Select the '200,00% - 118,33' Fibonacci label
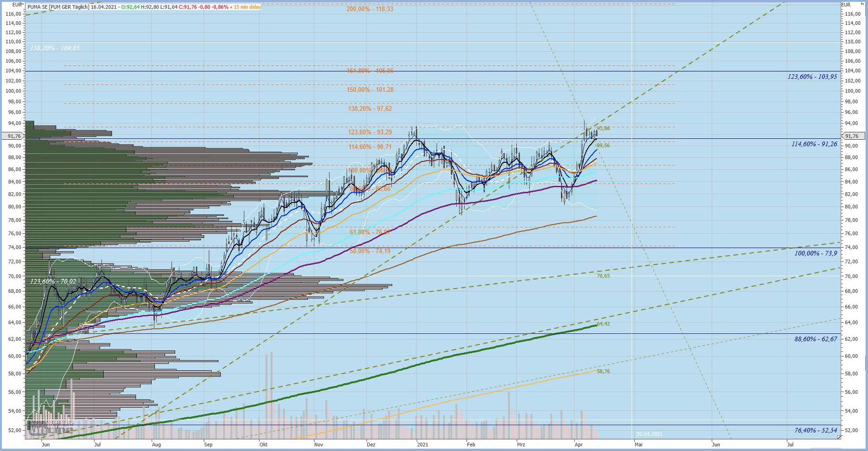868x451 pixels. coord(370,9)
